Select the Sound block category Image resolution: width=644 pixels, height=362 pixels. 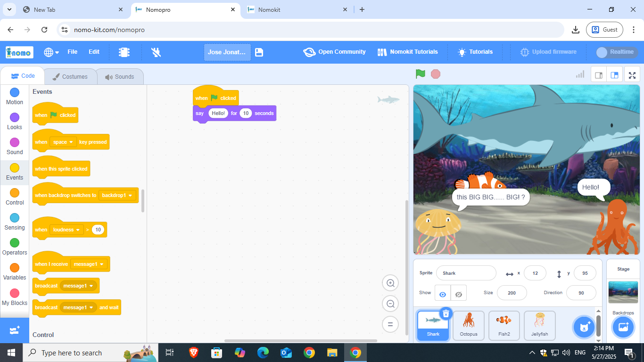(15, 146)
